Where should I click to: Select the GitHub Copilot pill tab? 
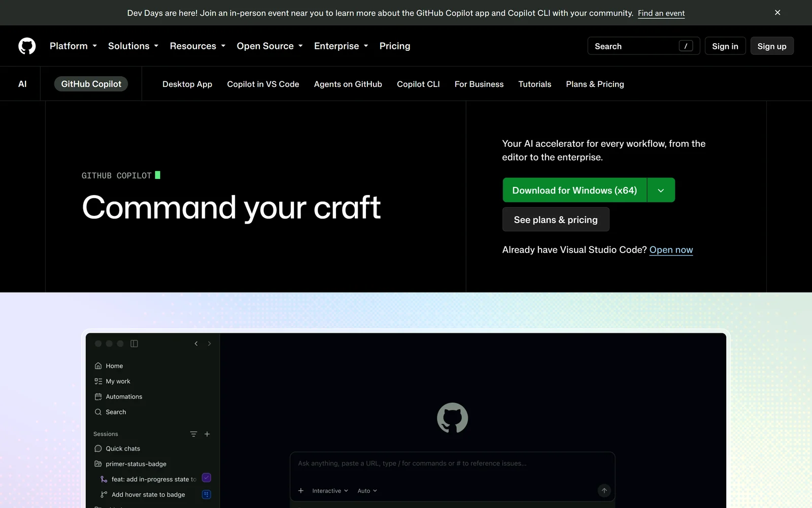click(91, 84)
